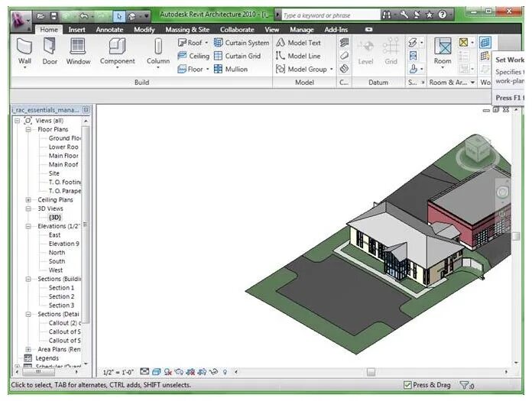Viewport: 532px width, 401px height.
Task: Click the Set Work Plane icon
Action: point(485,42)
